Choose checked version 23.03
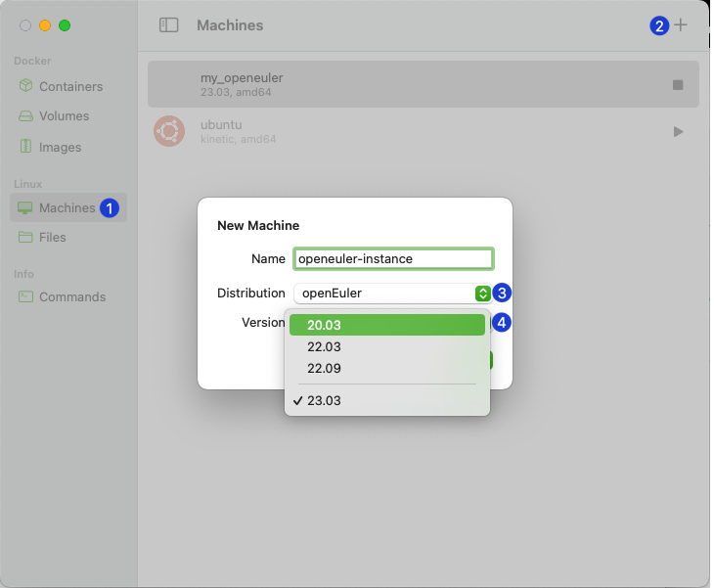Image resolution: width=714 pixels, height=588 pixels. coord(387,400)
